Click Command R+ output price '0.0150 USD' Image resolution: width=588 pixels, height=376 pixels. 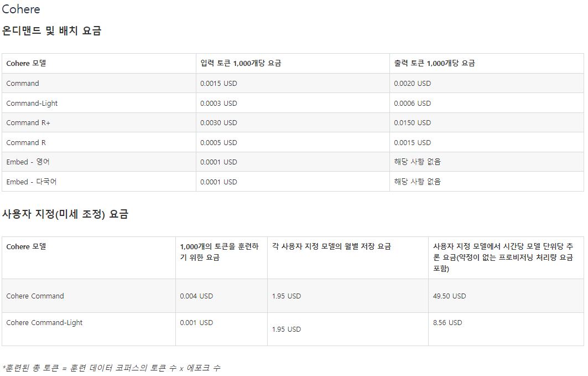click(413, 123)
